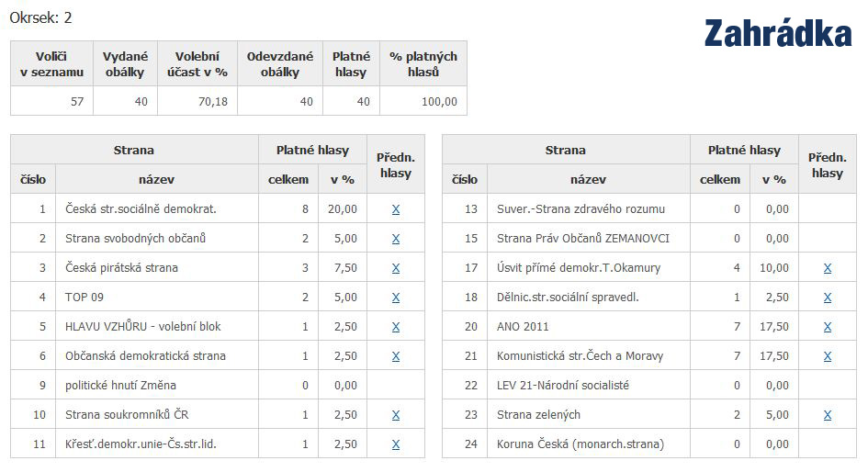Open preferential votes X for Česká str.sociálně demokrat.
The width and height of the screenshot is (868, 472).
pyautogui.click(x=396, y=209)
